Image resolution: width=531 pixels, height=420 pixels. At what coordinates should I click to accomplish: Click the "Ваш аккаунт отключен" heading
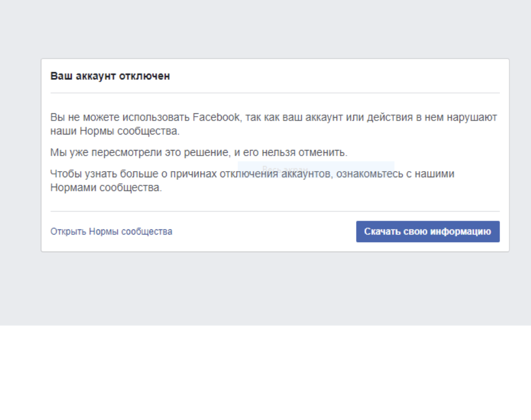point(110,77)
